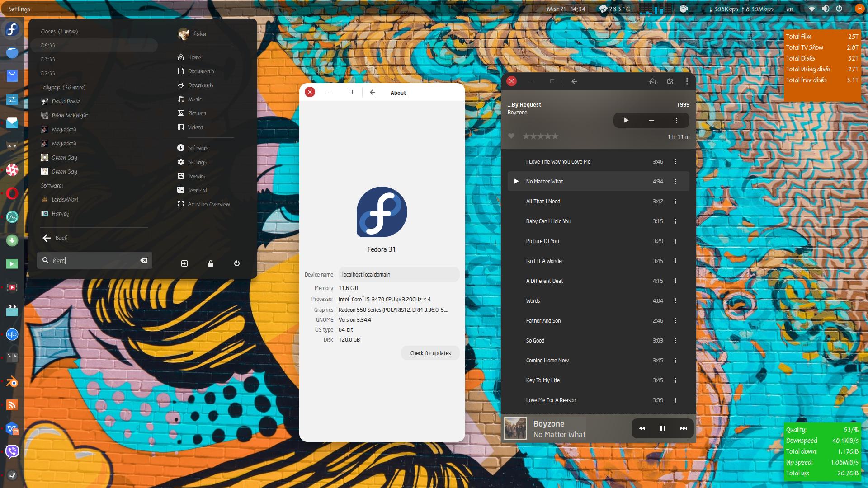Open track menu for 'So Good'
The height and width of the screenshot is (488, 868).
(x=675, y=341)
